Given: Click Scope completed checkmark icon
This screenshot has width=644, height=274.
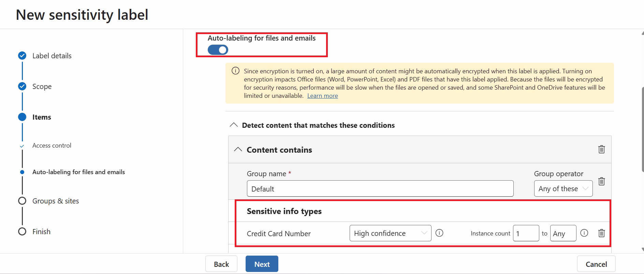Looking at the screenshot, I should tap(22, 86).
